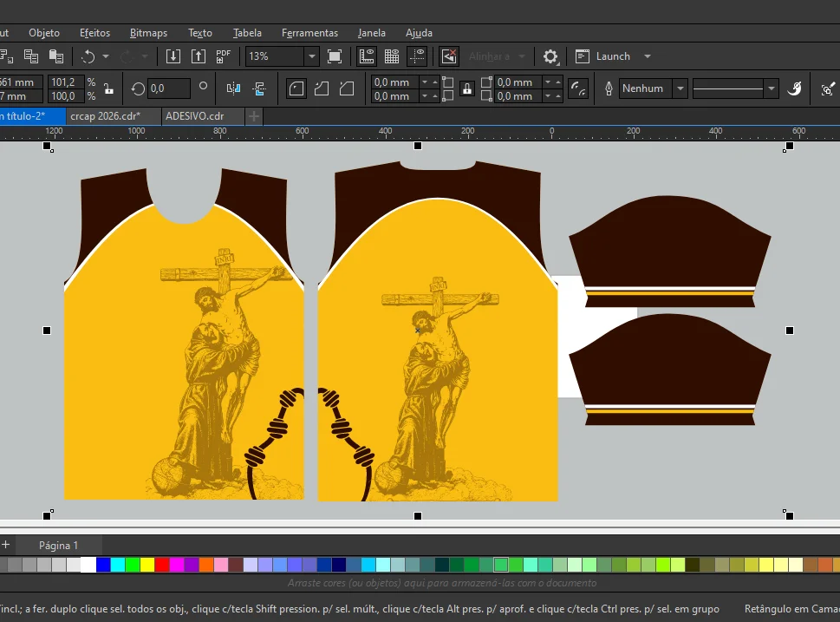Click the add page plus icon
The width and height of the screenshot is (840, 622).
pyautogui.click(x=6, y=545)
